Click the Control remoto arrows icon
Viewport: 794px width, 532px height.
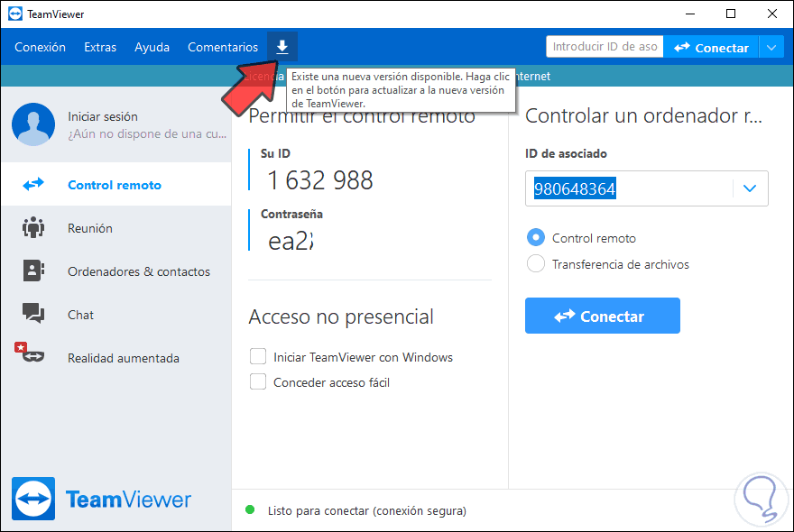point(33,184)
